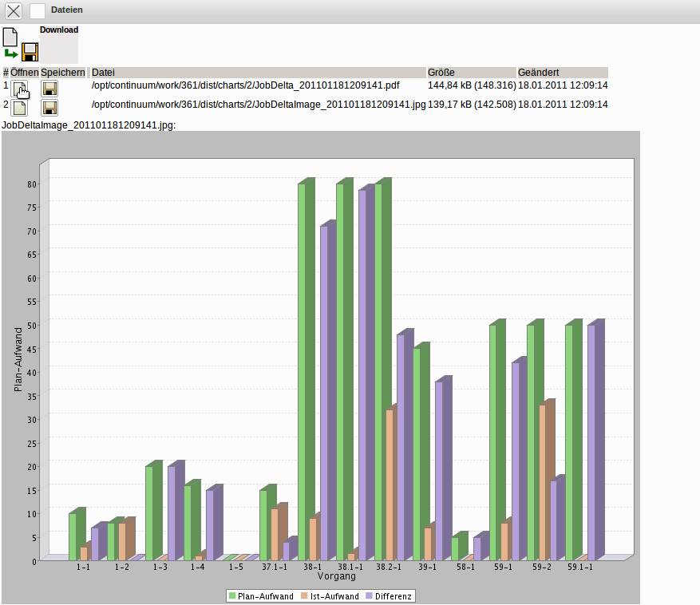The width and height of the screenshot is (700, 605).
Task: Open the JobDelta PDF file in row 1
Action: point(19,88)
